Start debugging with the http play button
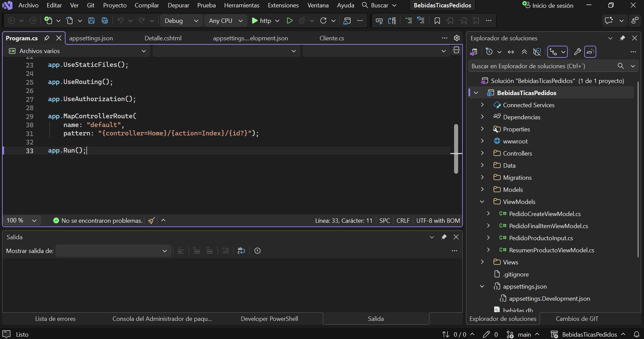This screenshot has height=339, width=644. click(262, 20)
